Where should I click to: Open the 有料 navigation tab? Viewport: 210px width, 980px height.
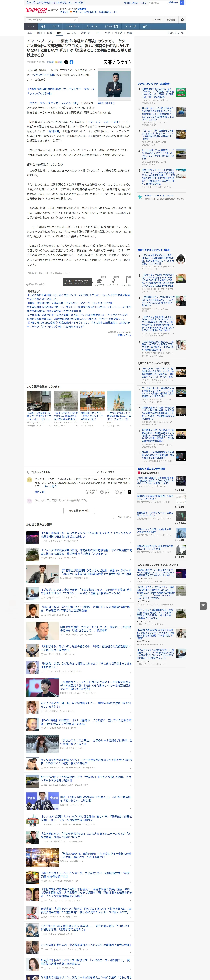point(145,27)
